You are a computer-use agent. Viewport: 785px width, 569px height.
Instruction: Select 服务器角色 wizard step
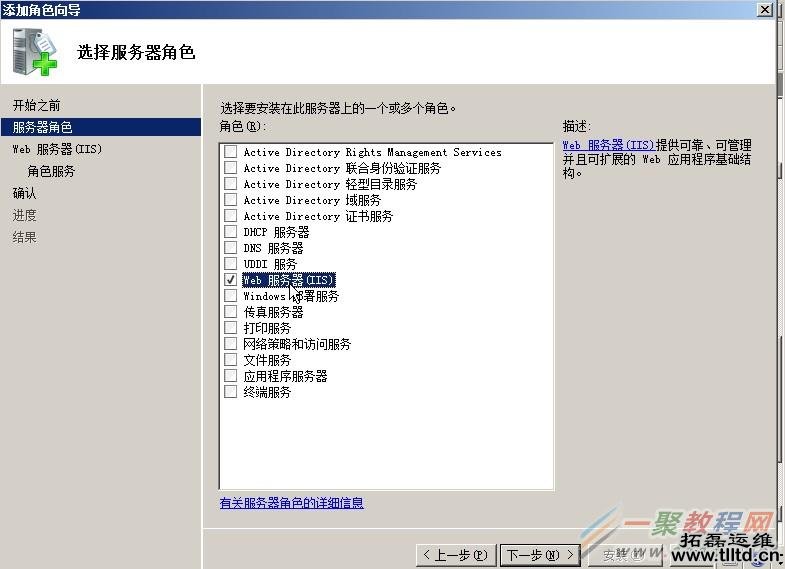point(101,127)
